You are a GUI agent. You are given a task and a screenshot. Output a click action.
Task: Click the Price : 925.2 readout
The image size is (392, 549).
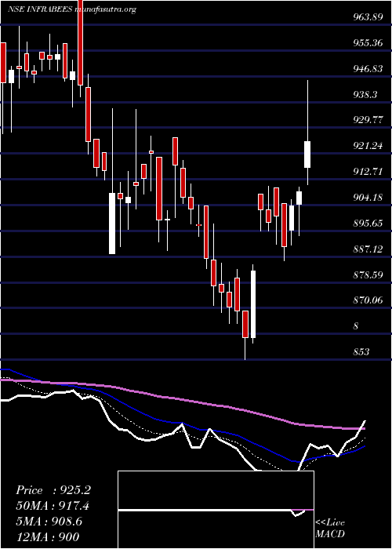pos(53,490)
